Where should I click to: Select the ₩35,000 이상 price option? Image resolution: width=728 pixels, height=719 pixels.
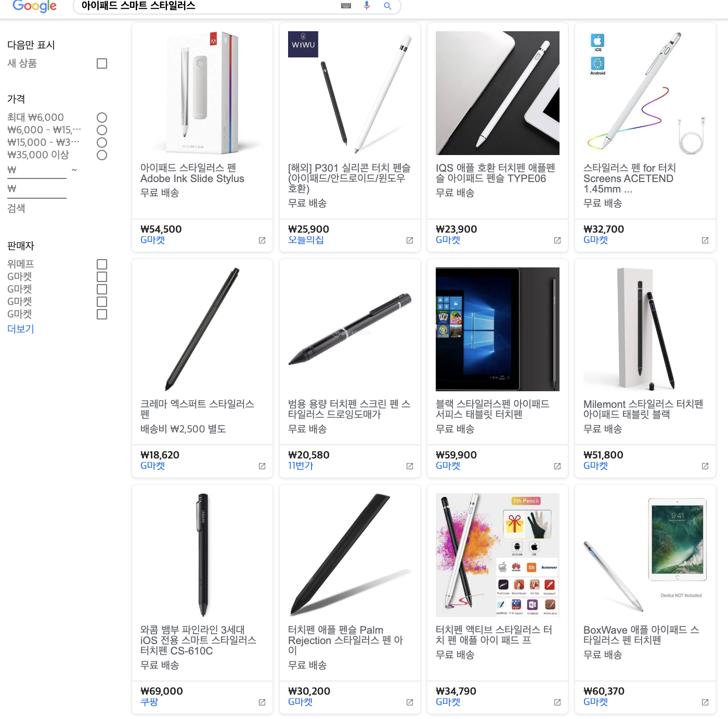(102, 155)
